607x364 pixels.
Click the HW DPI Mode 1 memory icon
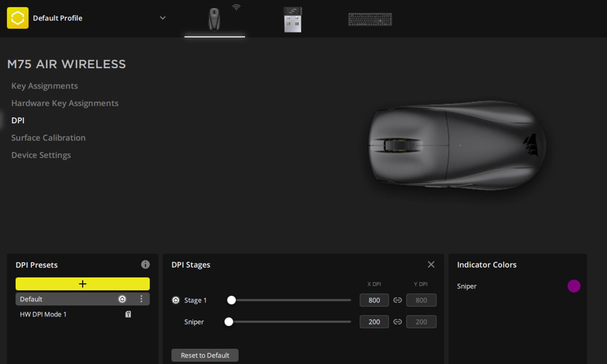pyautogui.click(x=128, y=314)
